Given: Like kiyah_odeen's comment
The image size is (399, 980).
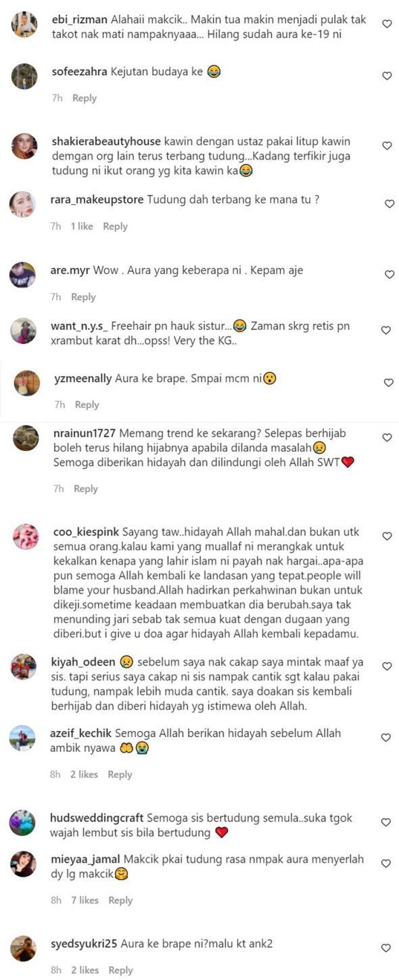Looking at the screenshot, I should click(x=387, y=666).
